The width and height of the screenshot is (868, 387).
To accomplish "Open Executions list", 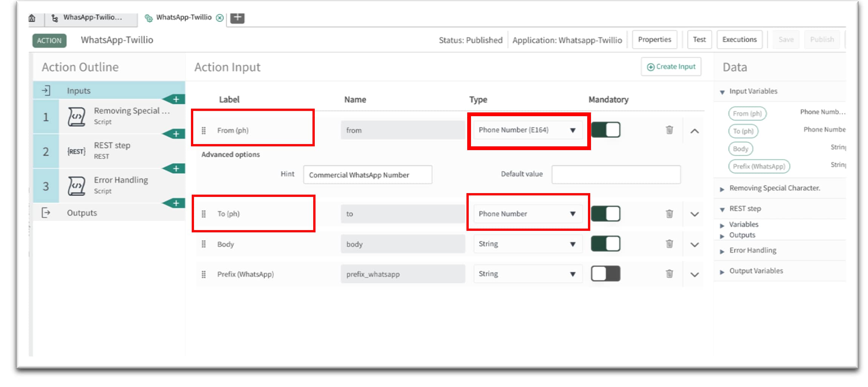I will [739, 40].
